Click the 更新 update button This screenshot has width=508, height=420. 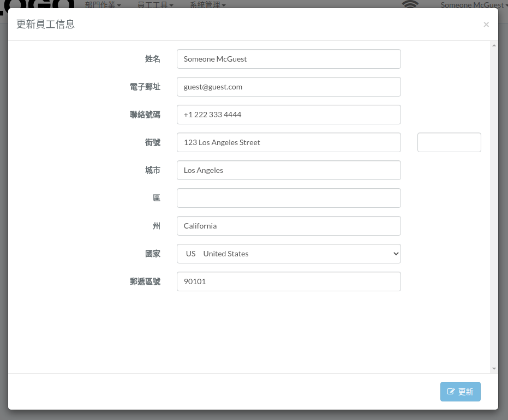[460, 392]
